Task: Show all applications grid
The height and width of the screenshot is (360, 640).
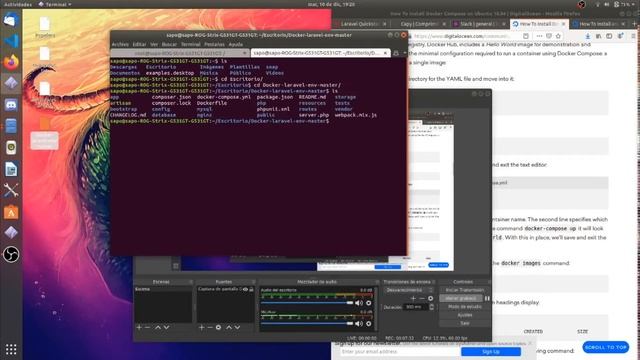Action: coord(11,349)
